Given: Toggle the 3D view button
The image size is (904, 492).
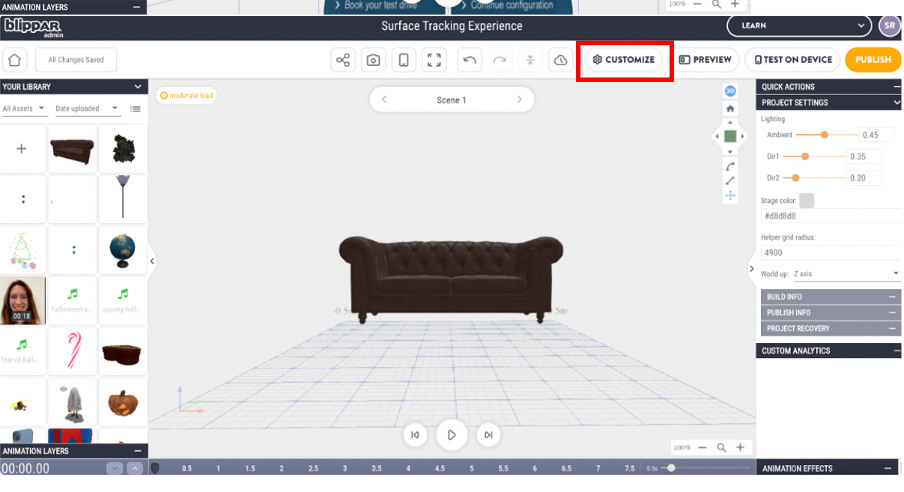Looking at the screenshot, I should [x=730, y=91].
